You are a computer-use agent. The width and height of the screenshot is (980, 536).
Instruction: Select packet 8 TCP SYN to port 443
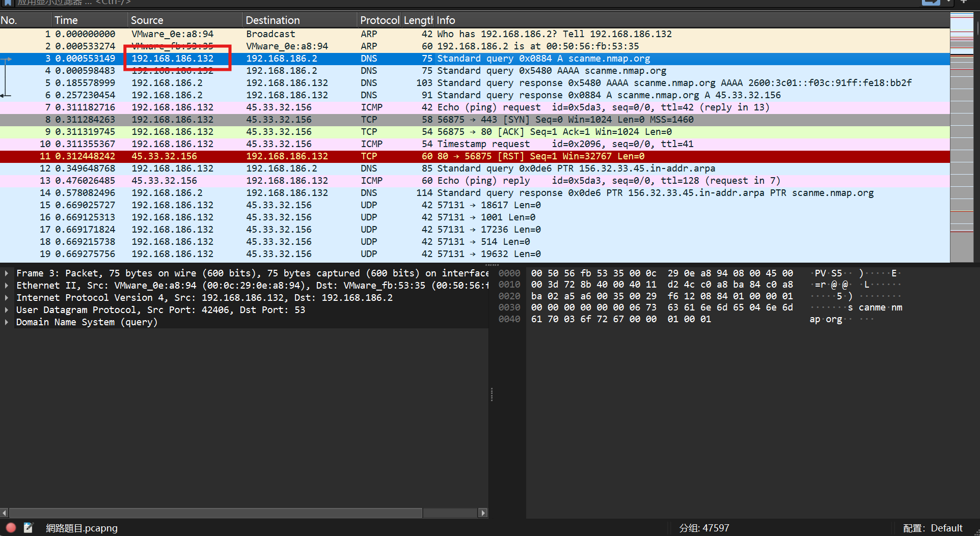pos(475,120)
